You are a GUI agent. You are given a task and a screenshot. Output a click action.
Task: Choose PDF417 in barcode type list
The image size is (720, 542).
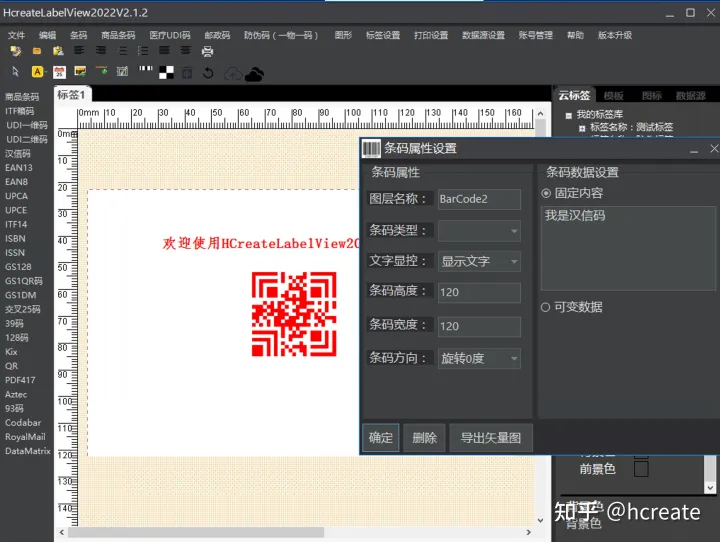point(20,380)
